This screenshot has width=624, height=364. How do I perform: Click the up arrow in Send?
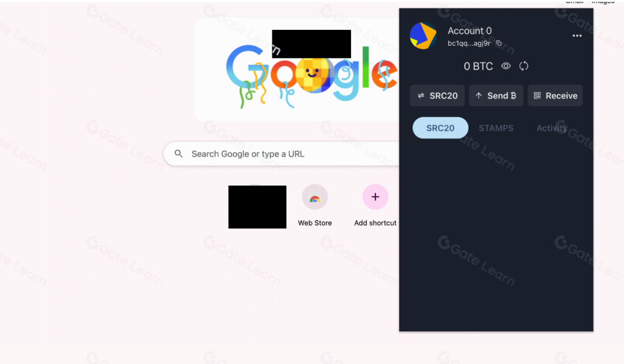pyautogui.click(x=479, y=95)
